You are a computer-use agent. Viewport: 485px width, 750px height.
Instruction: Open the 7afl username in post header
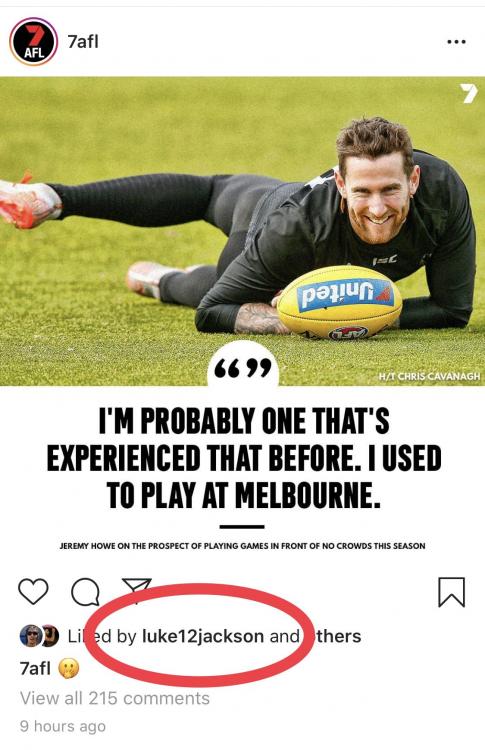click(83, 42)
